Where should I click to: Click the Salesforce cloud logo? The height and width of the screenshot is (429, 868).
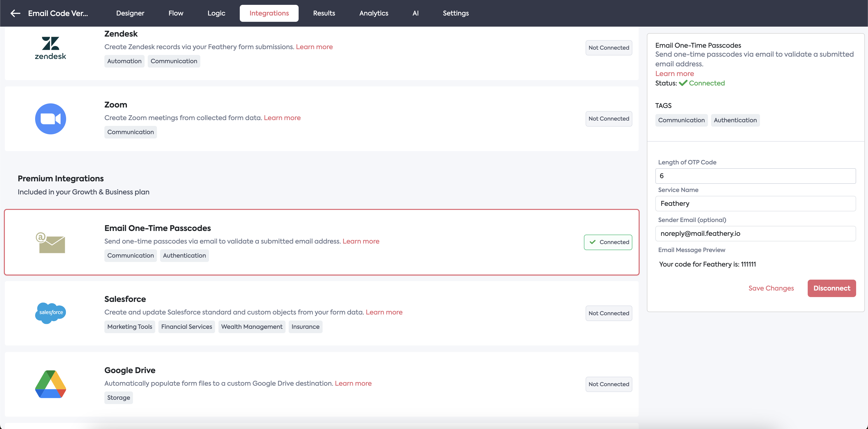[51, 313]
